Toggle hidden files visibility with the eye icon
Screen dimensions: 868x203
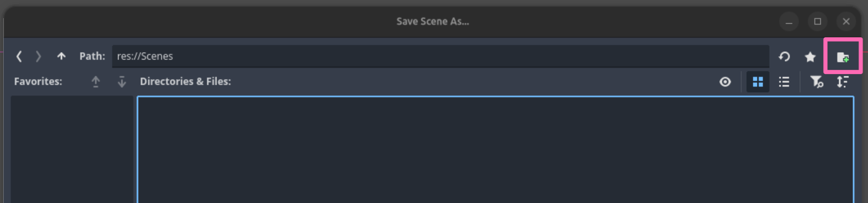pyautogui.click(x=725, y=82)
